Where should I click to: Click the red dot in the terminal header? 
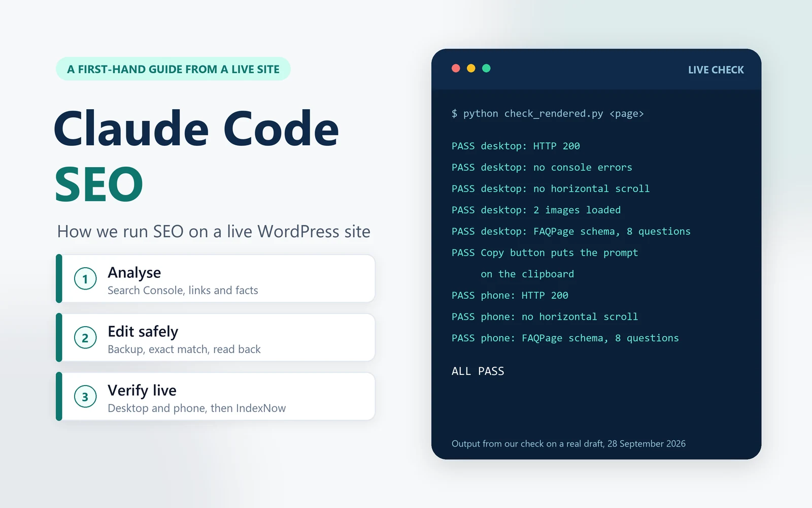click(456, 68)
